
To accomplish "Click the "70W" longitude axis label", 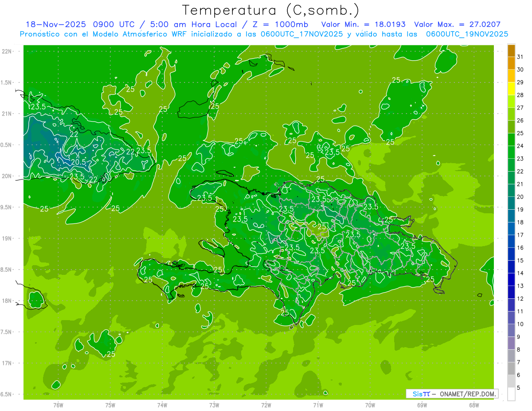I will 370,405.
